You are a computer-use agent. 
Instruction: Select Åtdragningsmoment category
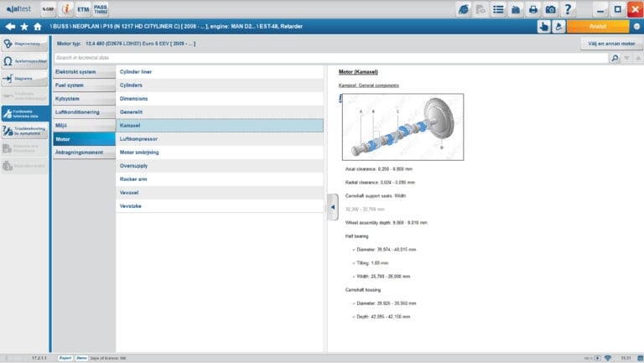pos(82,153)
